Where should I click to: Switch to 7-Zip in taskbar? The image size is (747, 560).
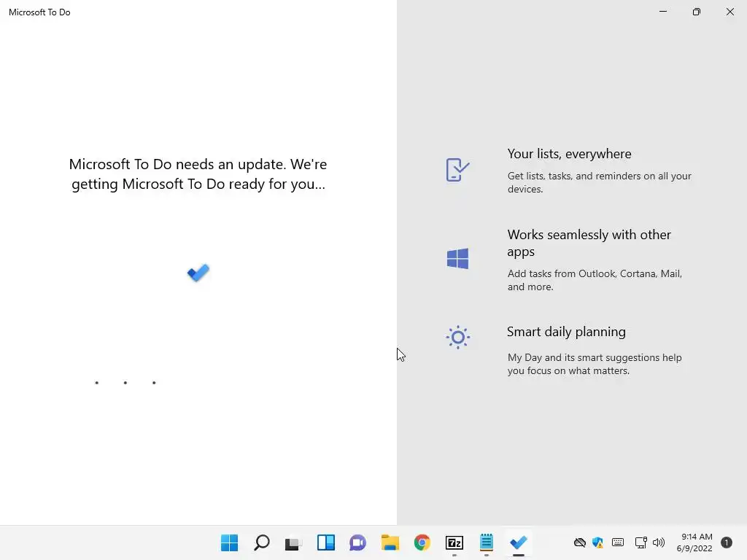point(454,542)
